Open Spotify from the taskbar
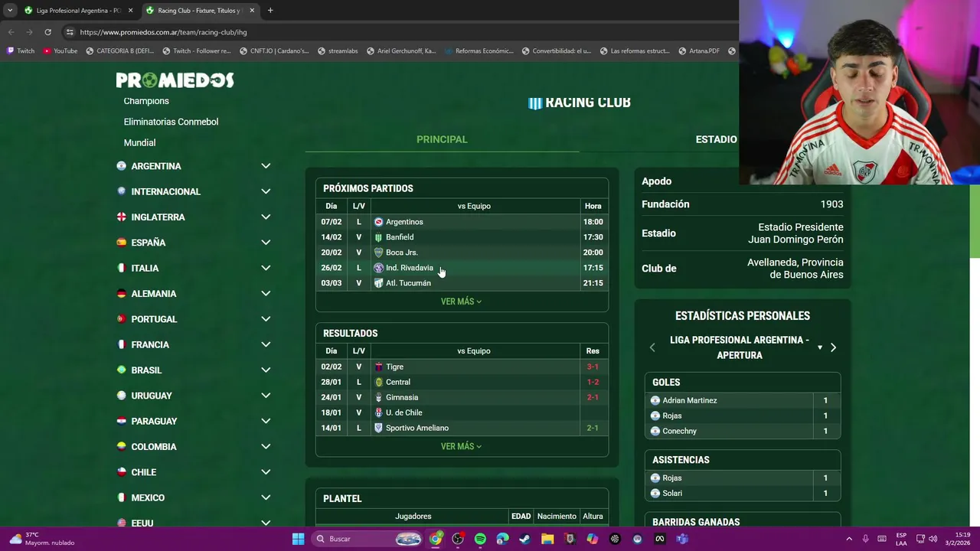980x551 pixels. (x=480, y=539)
